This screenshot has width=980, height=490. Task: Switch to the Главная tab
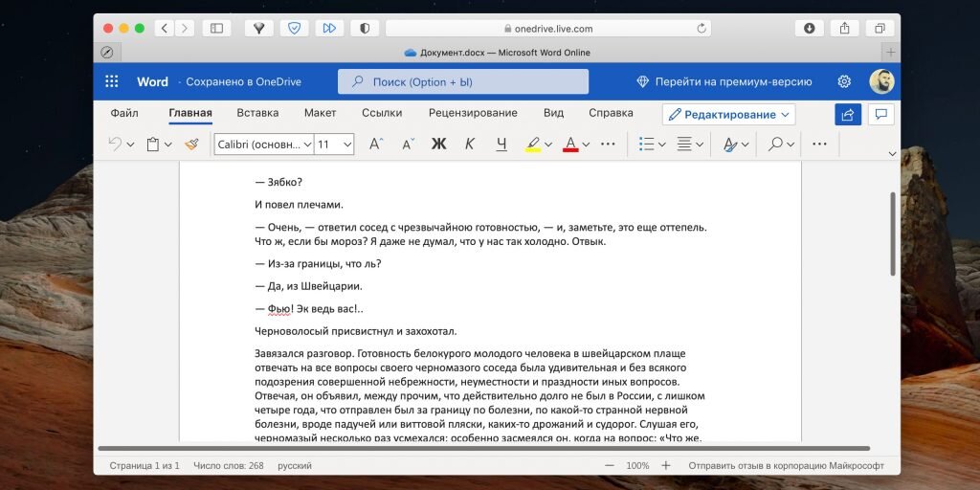tap(190, 113)
